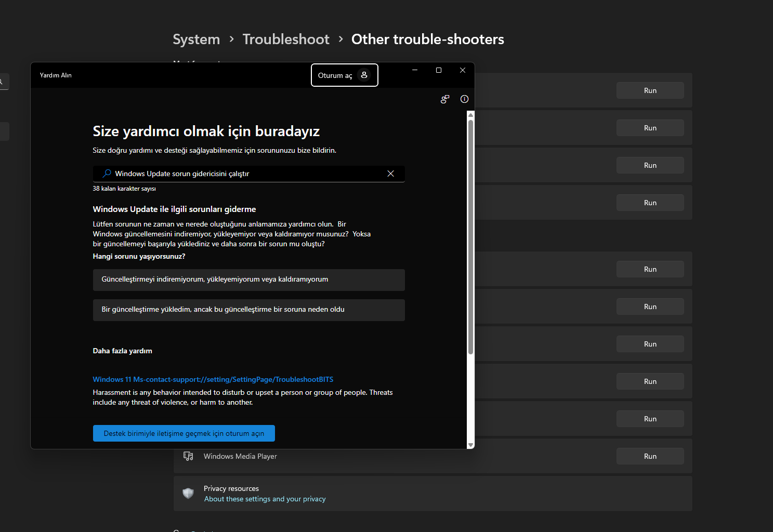Click the info icon in Yardım Alın window

[464, 99]
